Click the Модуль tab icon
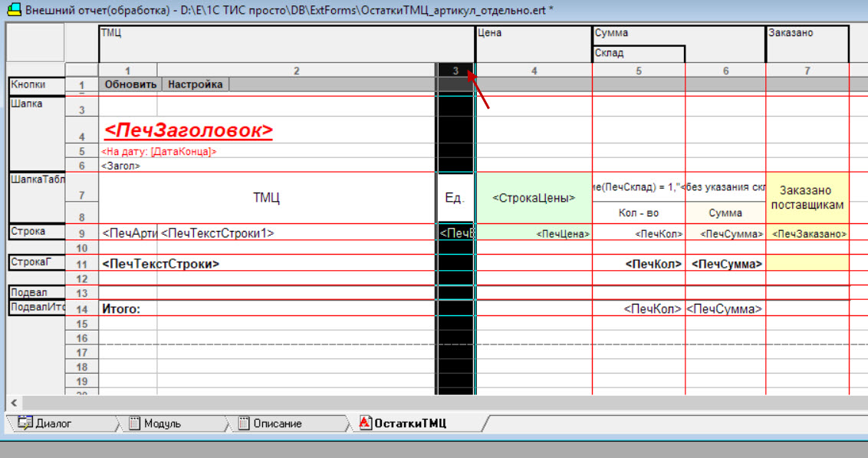Viewport: 868px width, 458px height. 134,423
